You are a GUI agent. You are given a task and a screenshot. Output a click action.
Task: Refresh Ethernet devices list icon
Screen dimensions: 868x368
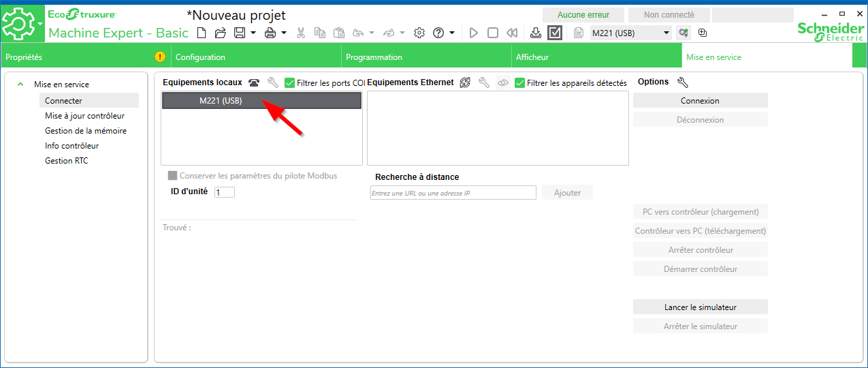[465, 82]
